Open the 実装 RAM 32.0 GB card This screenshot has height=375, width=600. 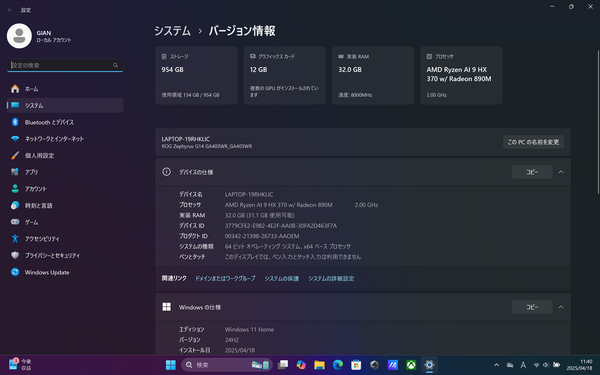click(x=373, y=75)
